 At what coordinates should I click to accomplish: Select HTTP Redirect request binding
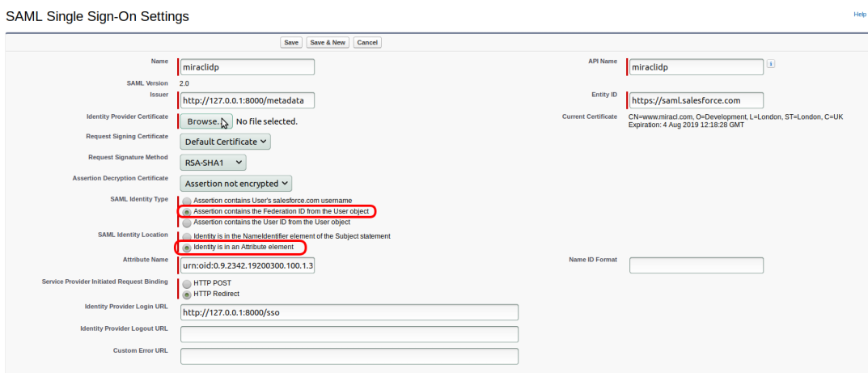[187, 295]
